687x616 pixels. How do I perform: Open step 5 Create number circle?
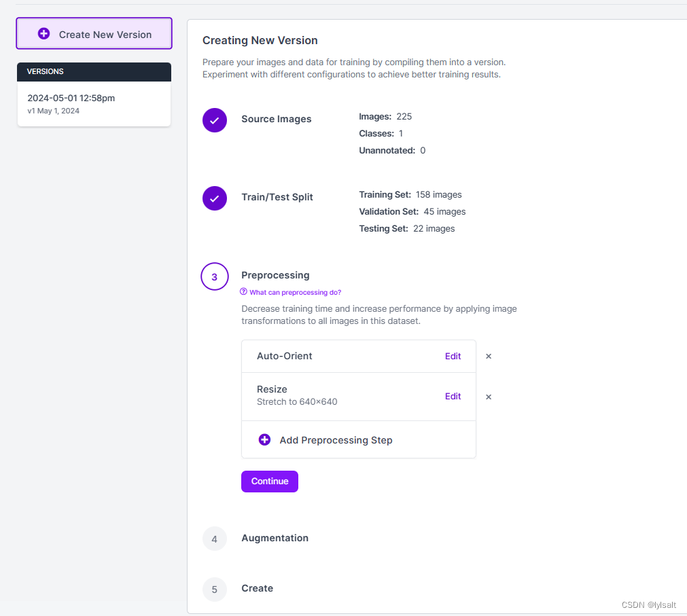point(215,590)
